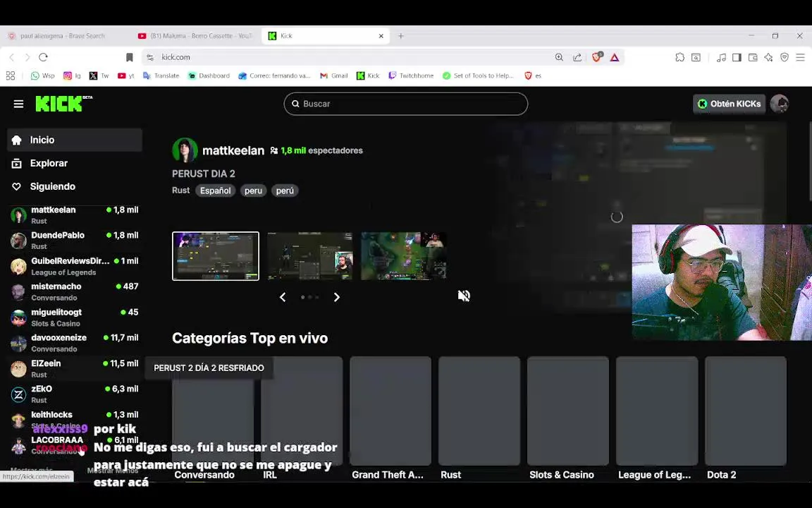Bookmark this page icon in address bar
The height and width of the screenshot is (508, 812).
click(130, 57)
